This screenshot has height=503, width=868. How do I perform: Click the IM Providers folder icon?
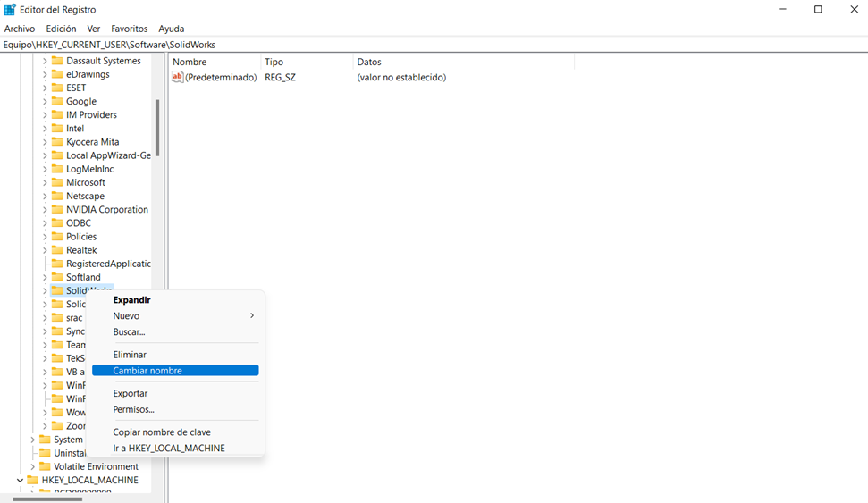tap(57, 114)
